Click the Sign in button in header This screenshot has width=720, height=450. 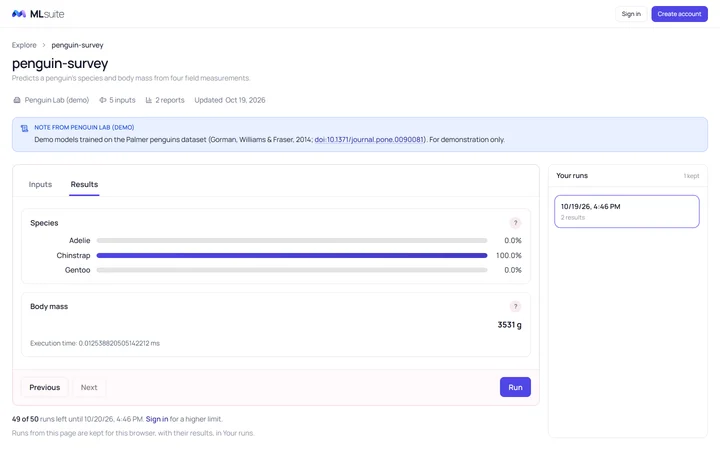pos(631,14)
